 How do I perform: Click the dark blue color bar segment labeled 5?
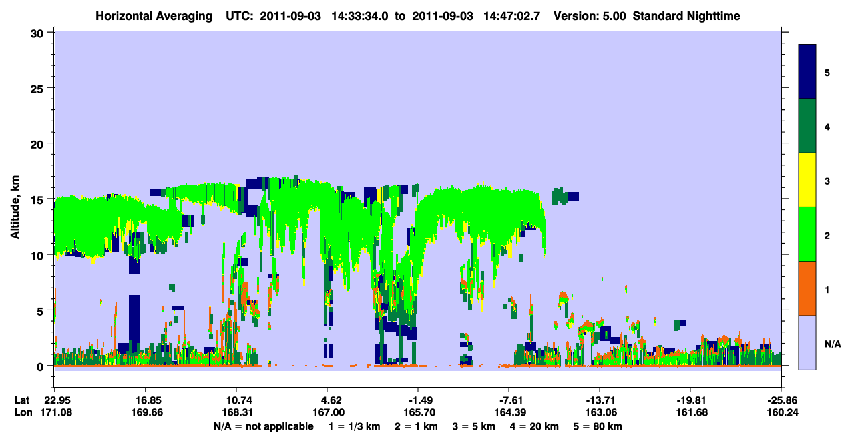[x=807, y=72]
